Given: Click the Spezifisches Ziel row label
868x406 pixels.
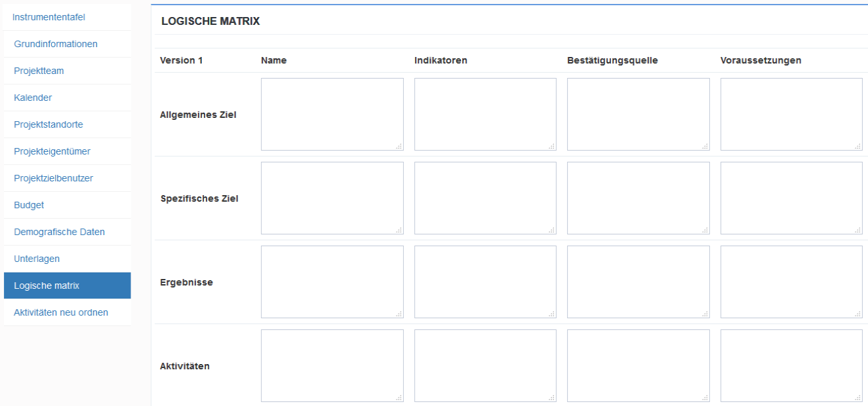Looking at the screenshot, I should click(199, 198).
